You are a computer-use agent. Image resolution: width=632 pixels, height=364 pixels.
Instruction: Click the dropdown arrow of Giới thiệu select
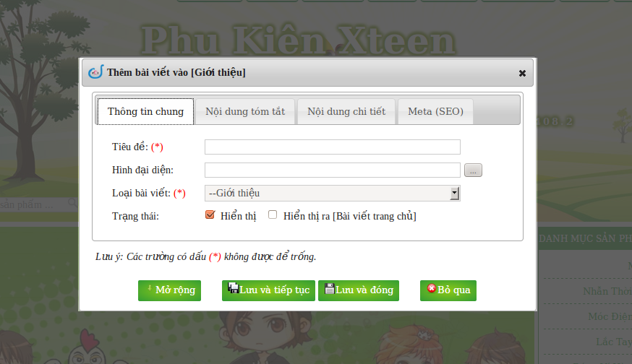click(x=455, y=194)
